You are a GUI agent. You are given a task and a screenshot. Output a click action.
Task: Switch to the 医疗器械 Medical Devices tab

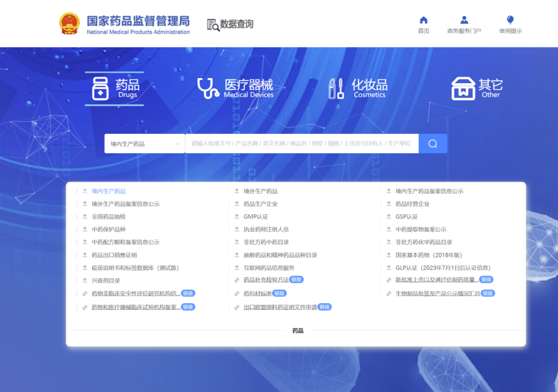(236, 88)
